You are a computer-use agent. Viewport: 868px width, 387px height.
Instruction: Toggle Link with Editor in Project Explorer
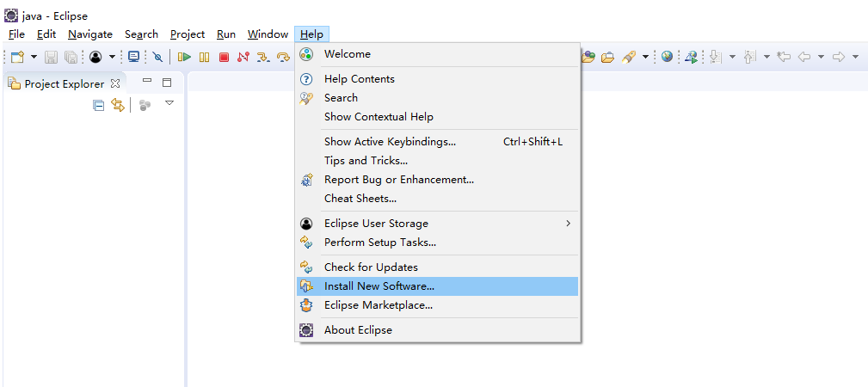(118, 105)
